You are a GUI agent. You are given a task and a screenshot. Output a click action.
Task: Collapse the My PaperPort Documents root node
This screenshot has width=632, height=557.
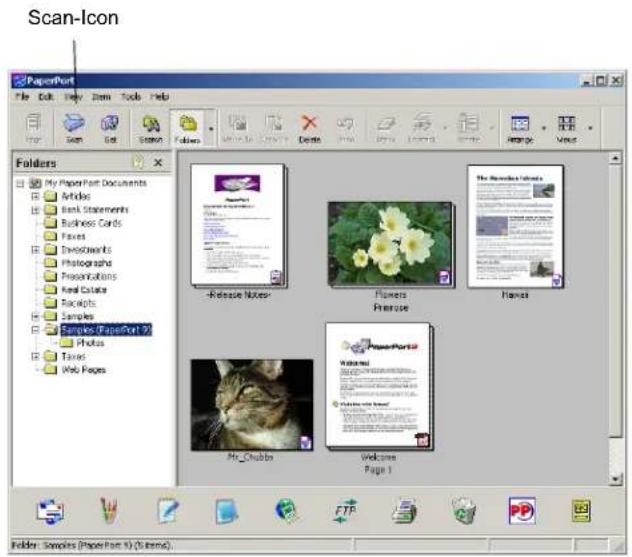tap(20, 183)
